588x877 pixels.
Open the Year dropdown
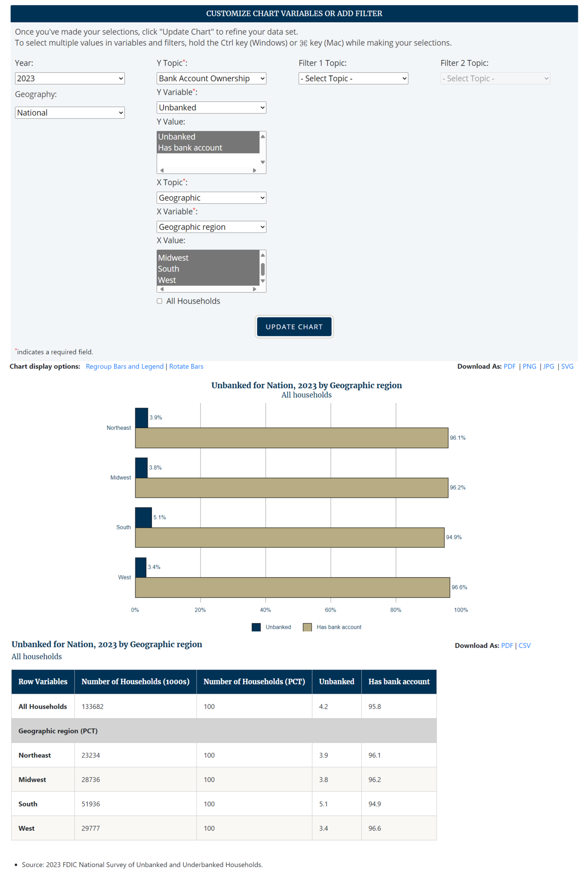click(x=70, y=79)
